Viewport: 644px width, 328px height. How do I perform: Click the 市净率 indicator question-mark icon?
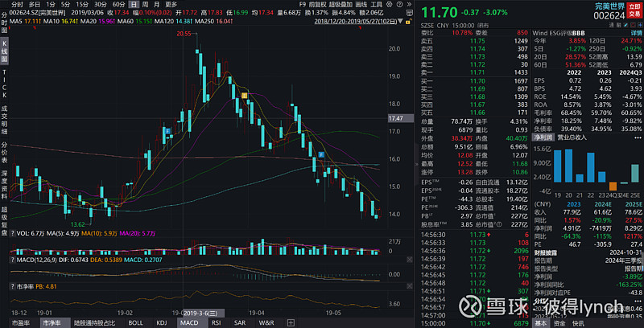[x=12, y=285]
